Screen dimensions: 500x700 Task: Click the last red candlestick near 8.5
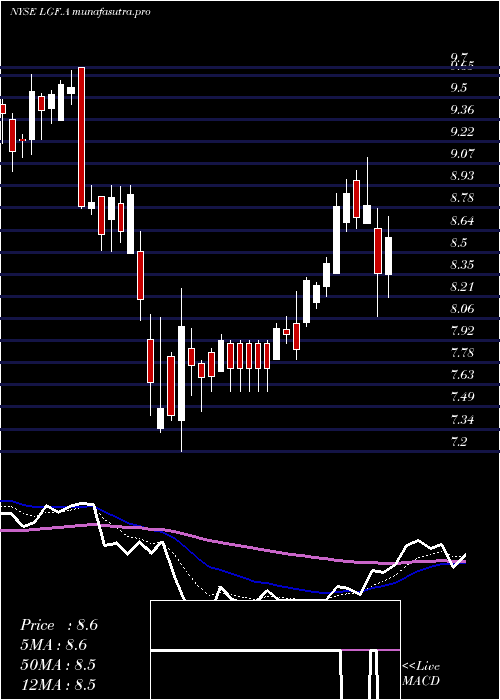tap(378, 251)
